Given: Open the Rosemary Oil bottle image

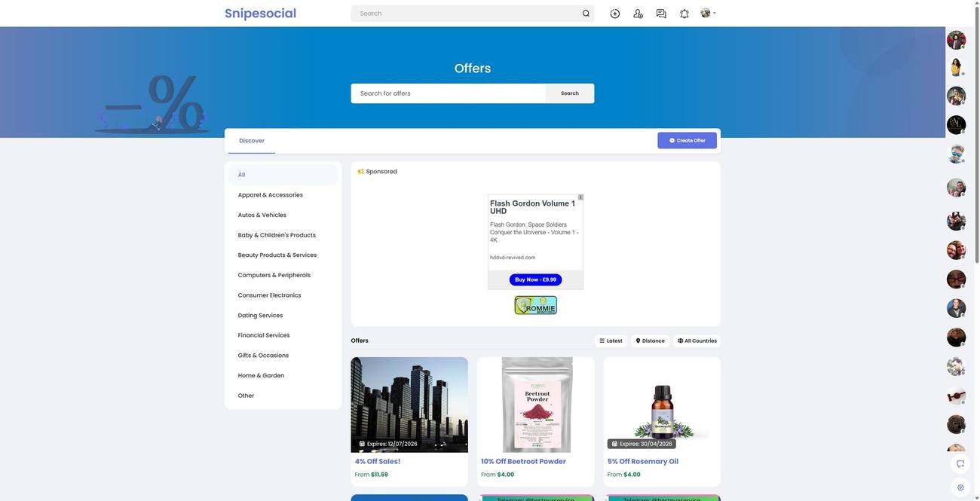Looking at the screenshot, I should click(662, 405).
